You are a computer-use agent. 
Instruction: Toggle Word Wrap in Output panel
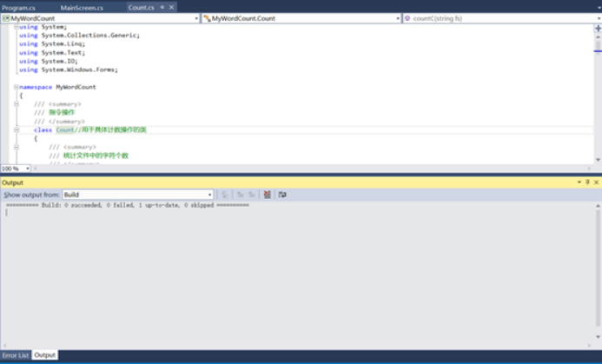click(x=282, y=195)
